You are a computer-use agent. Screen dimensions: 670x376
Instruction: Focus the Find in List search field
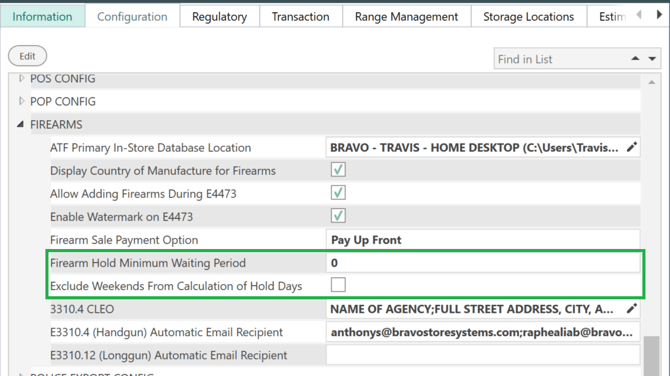click(560, 59)
